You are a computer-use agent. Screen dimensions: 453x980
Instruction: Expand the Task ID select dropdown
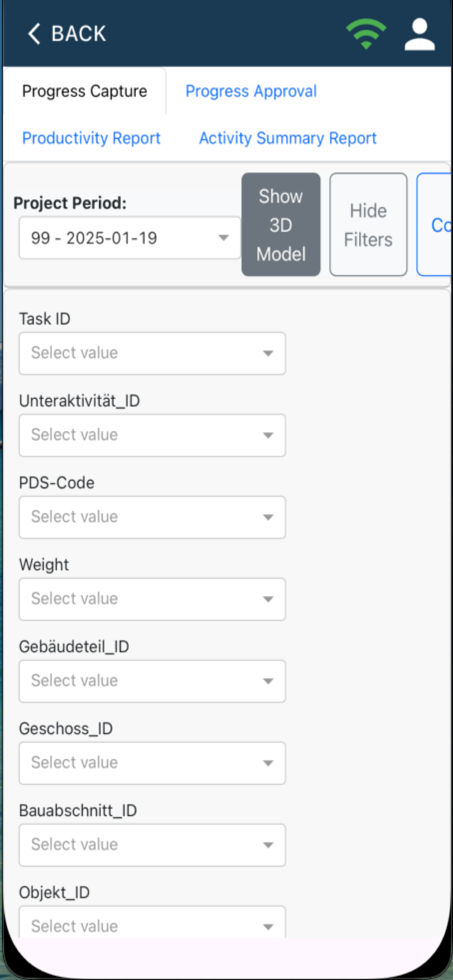click(152, 353)
